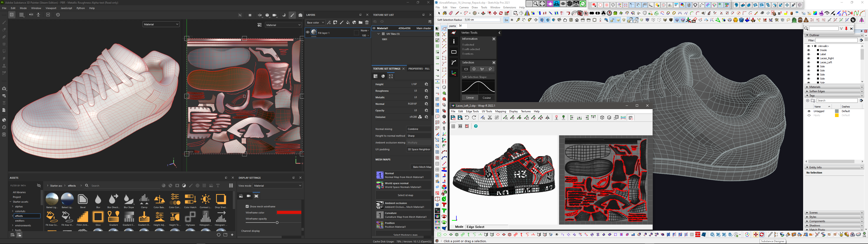Click the red Wireframe color swatch

click(x=289, y=213)
